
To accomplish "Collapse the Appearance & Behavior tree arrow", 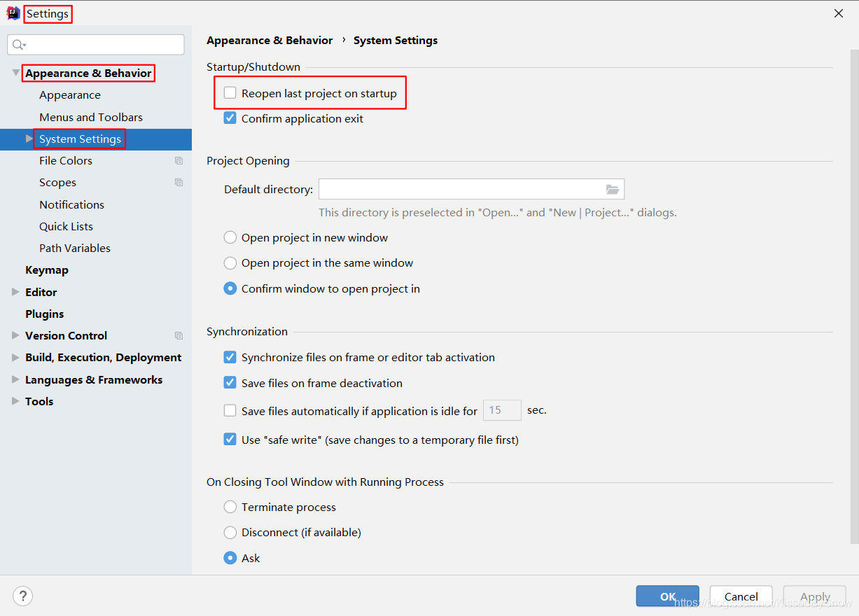I will (x=15, y=73).
